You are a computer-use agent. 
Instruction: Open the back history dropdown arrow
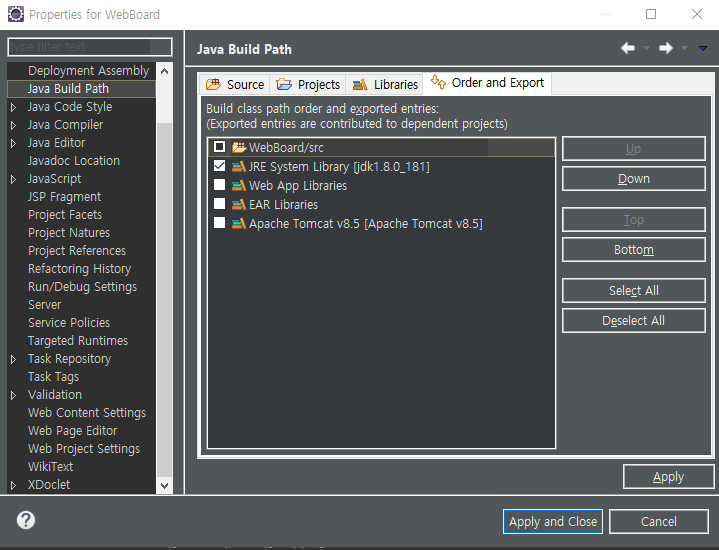pos(647,48)
